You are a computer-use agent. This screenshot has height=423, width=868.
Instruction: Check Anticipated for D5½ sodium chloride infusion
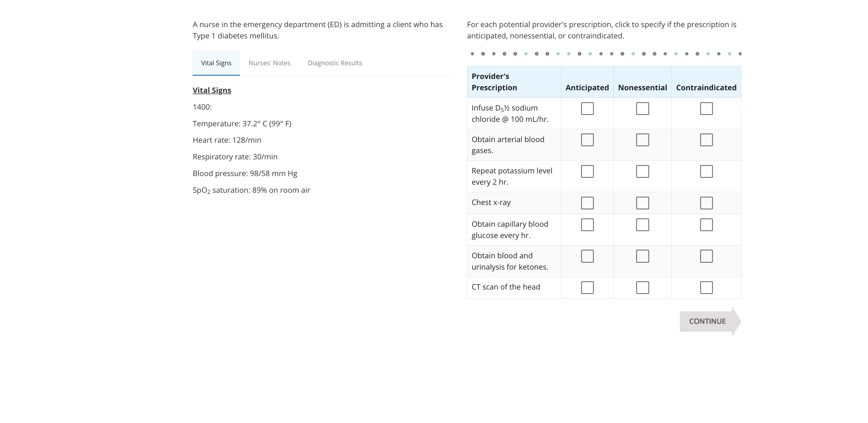[587, 109]
